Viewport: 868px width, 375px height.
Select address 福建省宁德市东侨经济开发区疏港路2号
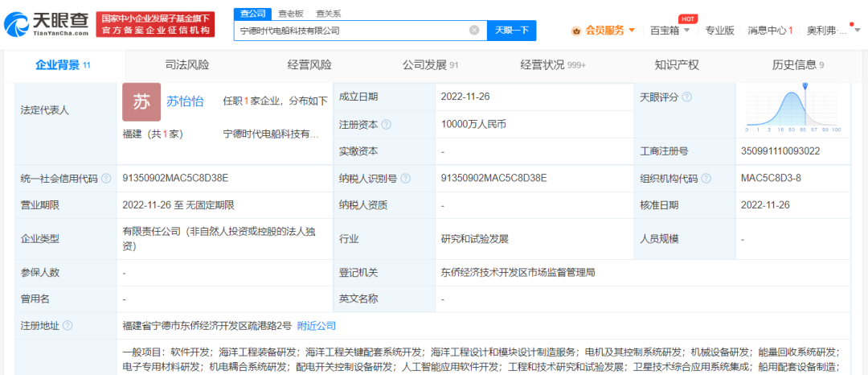coord(207,326)
